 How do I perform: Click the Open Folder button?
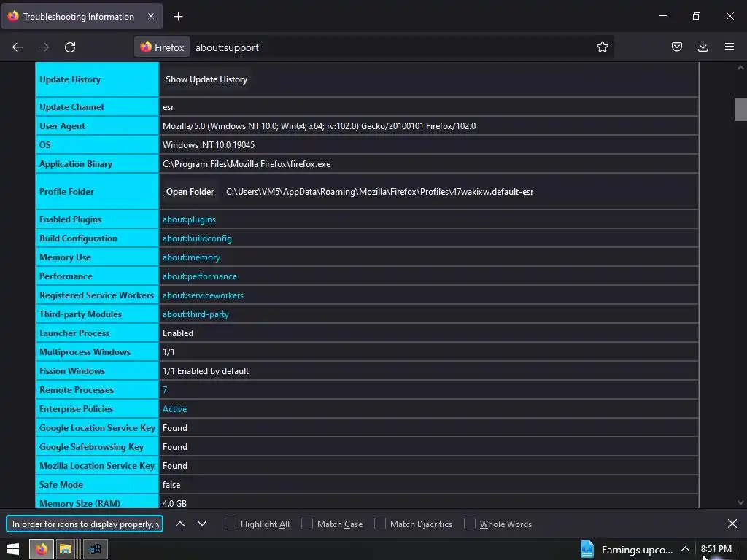click(190, 192)
